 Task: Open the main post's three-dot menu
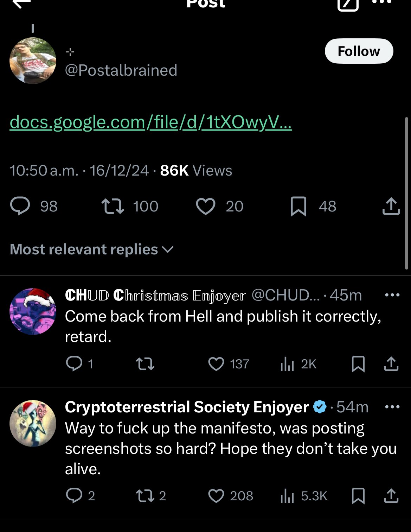382,2
